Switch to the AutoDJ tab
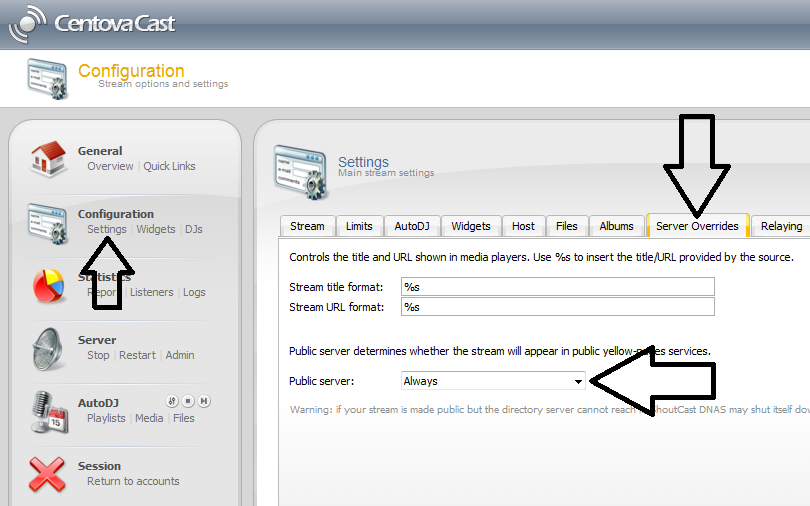810x506 pixels. [412, 226]
